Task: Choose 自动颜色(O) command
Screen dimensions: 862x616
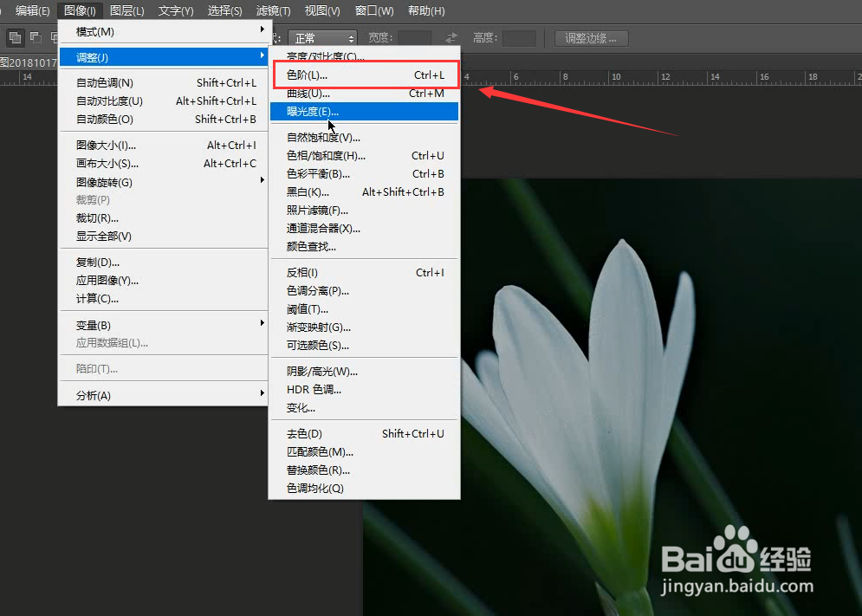Action: tap(163, 119)
